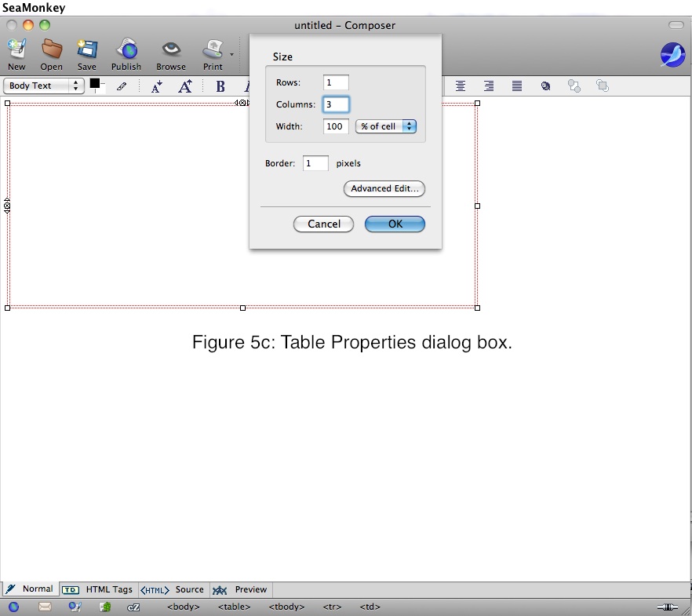This screenshot has height=616, width=692.
Task: Click the black text color swatch
Action: pyautogui.click(x=95, y=83)
